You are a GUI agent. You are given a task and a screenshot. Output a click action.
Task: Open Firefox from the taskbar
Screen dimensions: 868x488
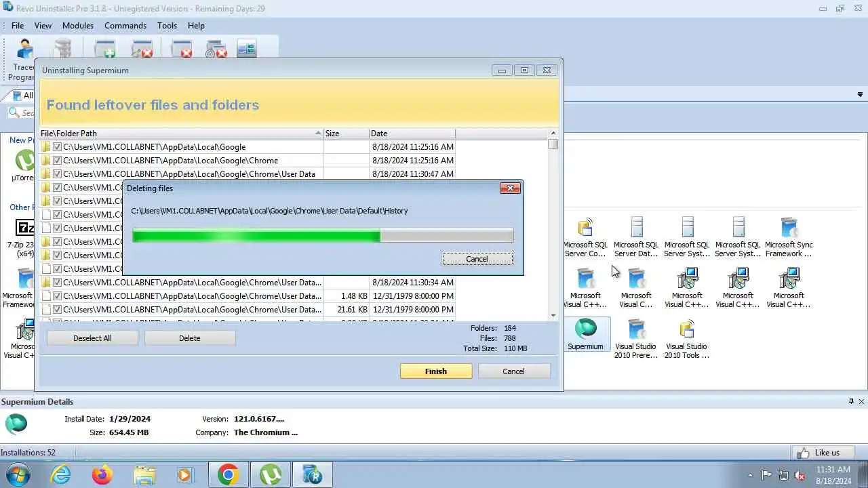102,475
